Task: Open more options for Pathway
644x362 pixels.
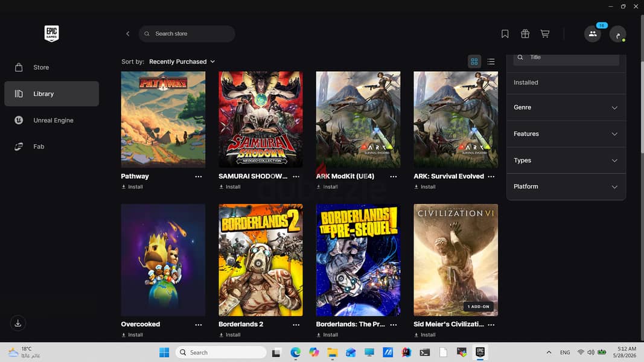Action: click(199, 177)
